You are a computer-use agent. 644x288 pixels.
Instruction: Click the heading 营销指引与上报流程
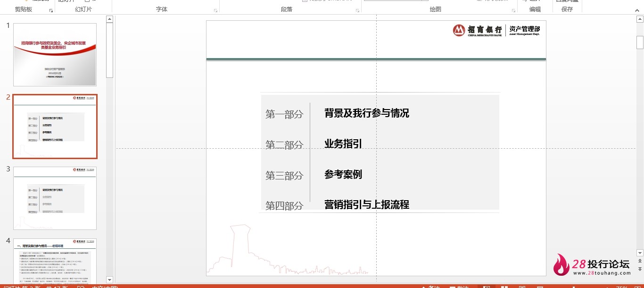pyautogui.click(x=367, y=204)
